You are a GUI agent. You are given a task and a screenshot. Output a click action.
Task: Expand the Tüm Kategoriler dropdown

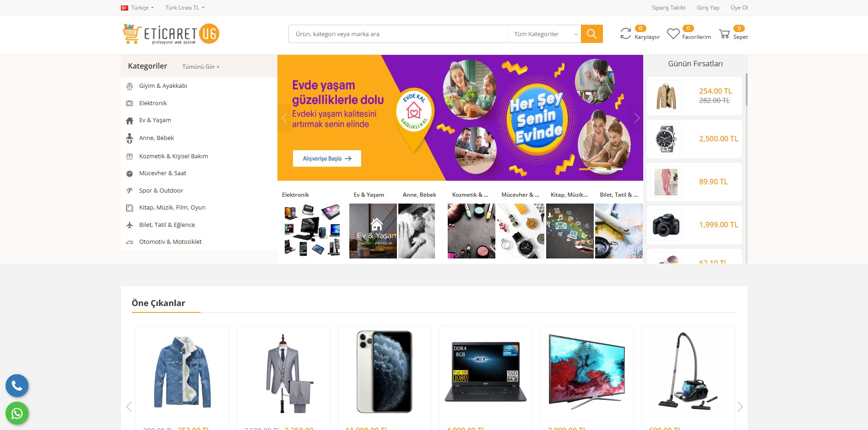pyautogui.click(x=544, y=34)
